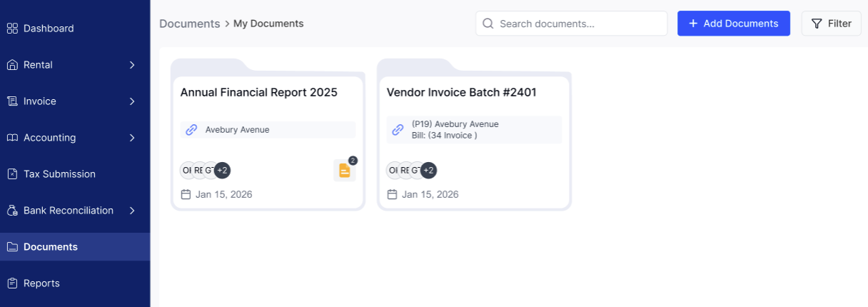Screen dimensions: 868x307
Task: Go to Dashboard in the sidebar
Action: (x=49, y=29)
